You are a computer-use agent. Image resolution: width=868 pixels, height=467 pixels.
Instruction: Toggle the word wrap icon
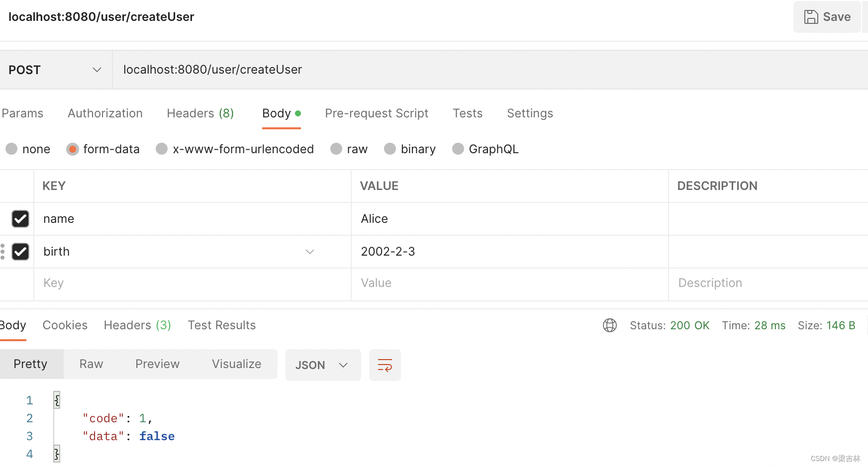385,365
